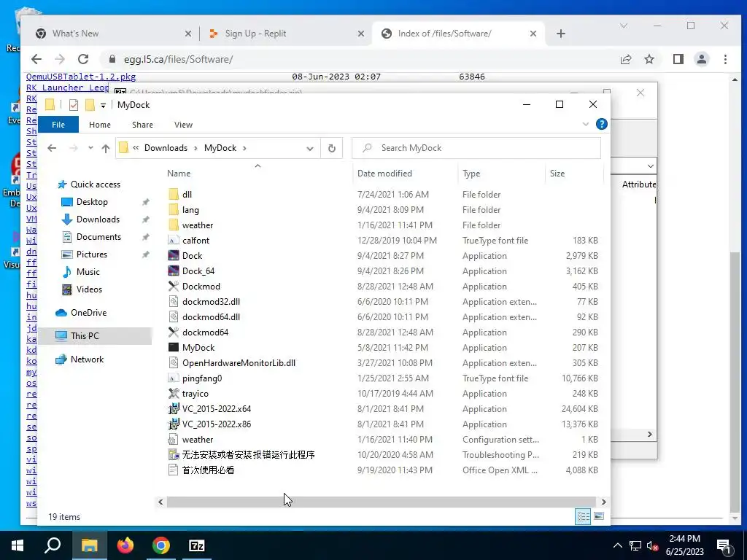
Task: Reload the Chrome page
Action: pos(83,59)
